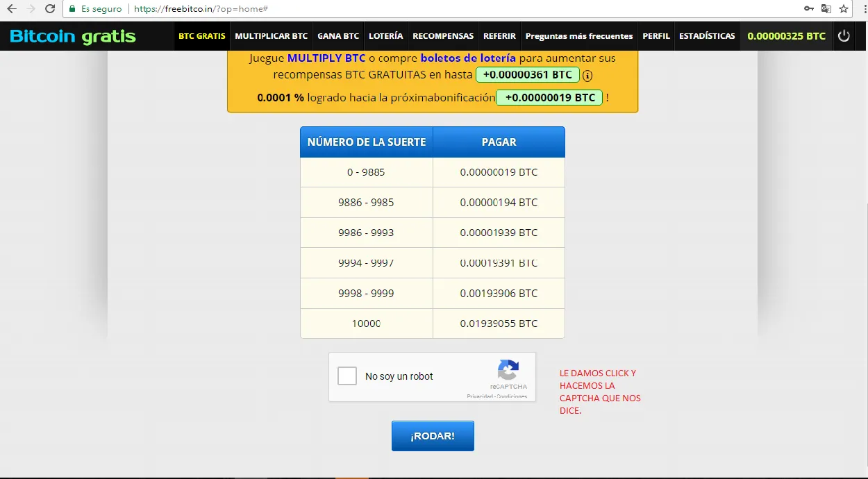Select the 0.00000194 BTC cell
Viewport: 868px width, 479px height.
499,203
